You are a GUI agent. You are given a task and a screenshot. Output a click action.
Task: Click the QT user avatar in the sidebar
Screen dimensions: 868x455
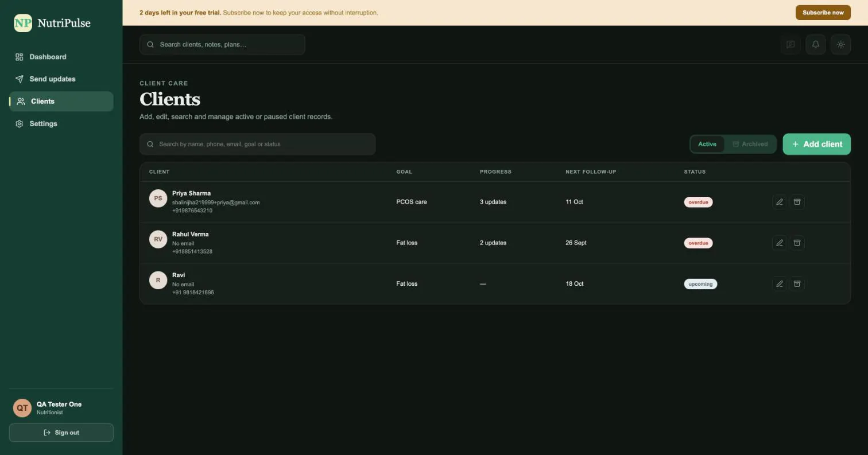point(22,408)
